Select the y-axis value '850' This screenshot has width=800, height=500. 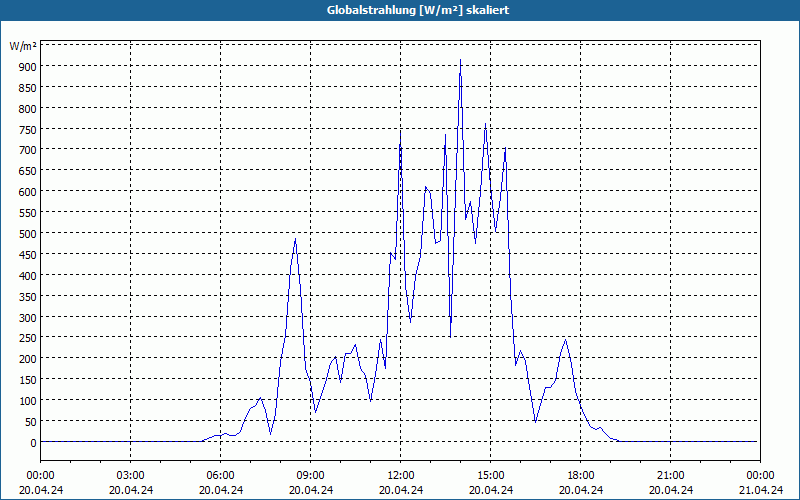click(x=28, y=88)
